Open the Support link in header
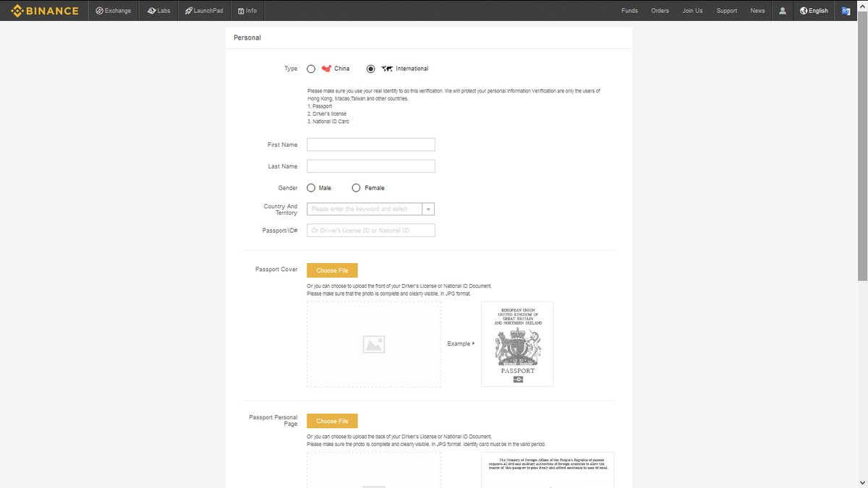The image size is (868, 488). click(726, 11)
